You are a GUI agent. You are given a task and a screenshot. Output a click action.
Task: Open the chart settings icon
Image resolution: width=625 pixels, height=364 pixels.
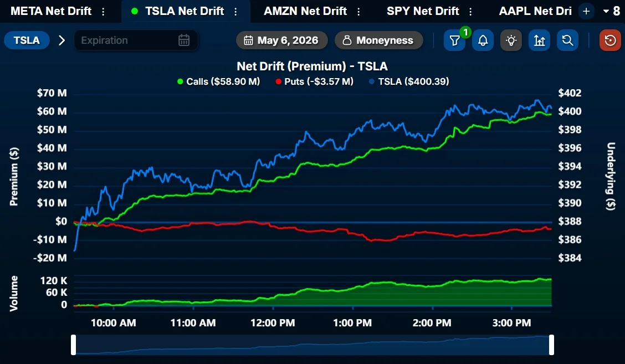[539, 40]
